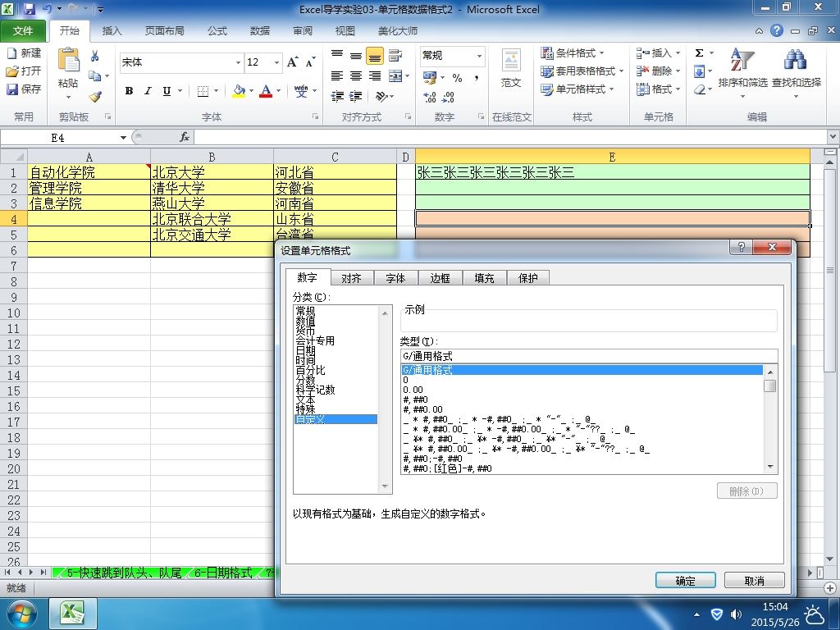840x630 pixels.
Task: Open the 文件 File tab
Action: pos(22,31)
